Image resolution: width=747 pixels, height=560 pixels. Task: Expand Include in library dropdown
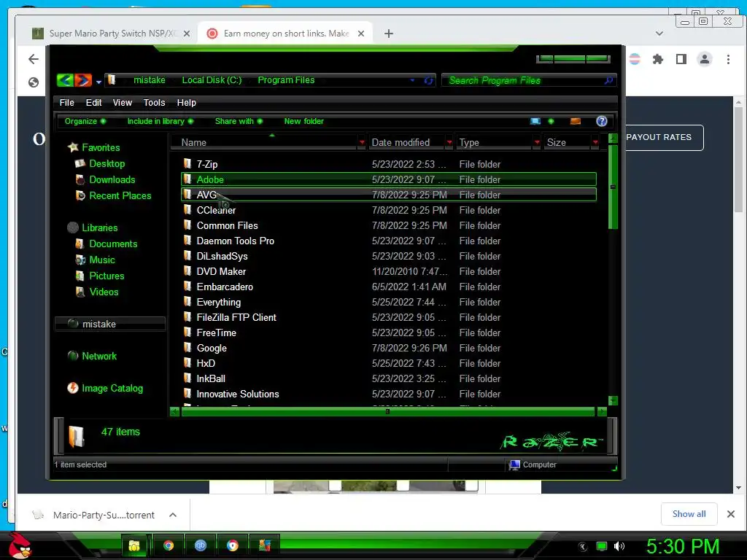[160, 121]
